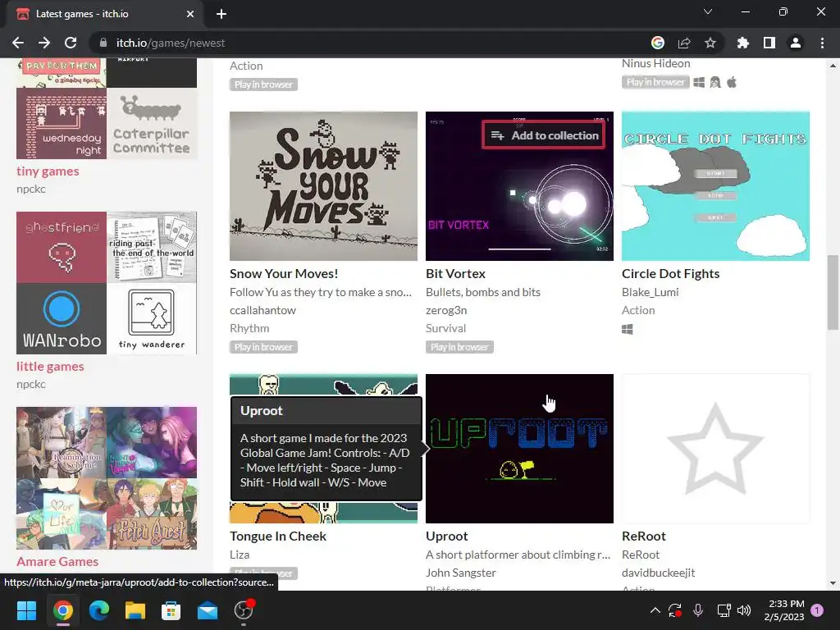Bookmark this page with the star icon

pos(710,43)
